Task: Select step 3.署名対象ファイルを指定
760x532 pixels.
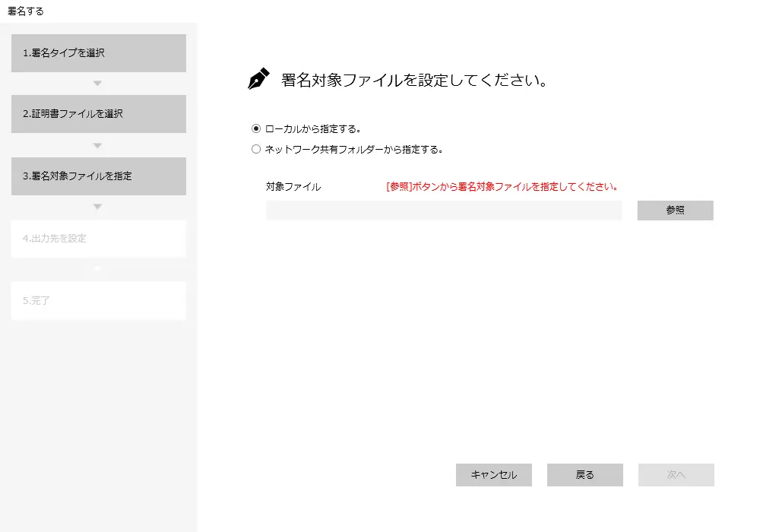Action: click(x=98, y=176)
